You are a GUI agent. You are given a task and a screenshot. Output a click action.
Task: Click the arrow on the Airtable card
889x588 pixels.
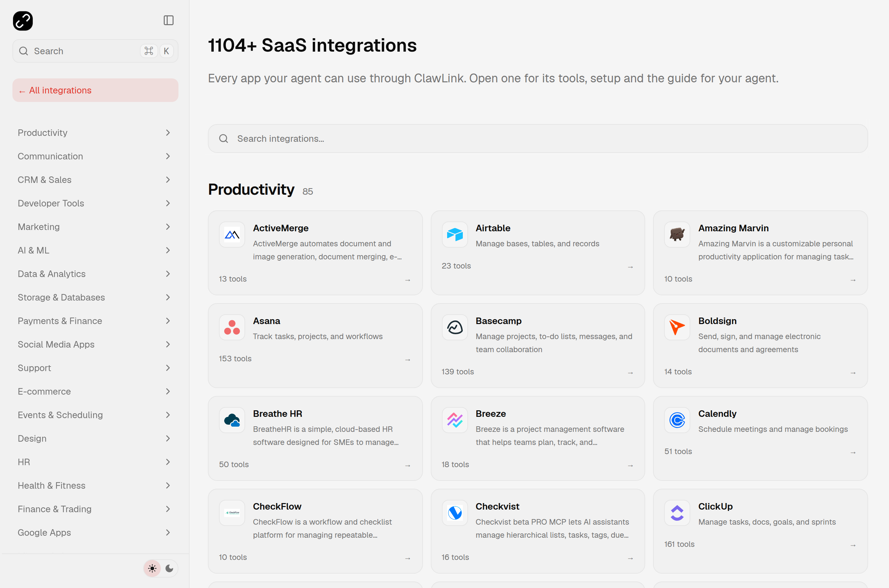[630, 267]
